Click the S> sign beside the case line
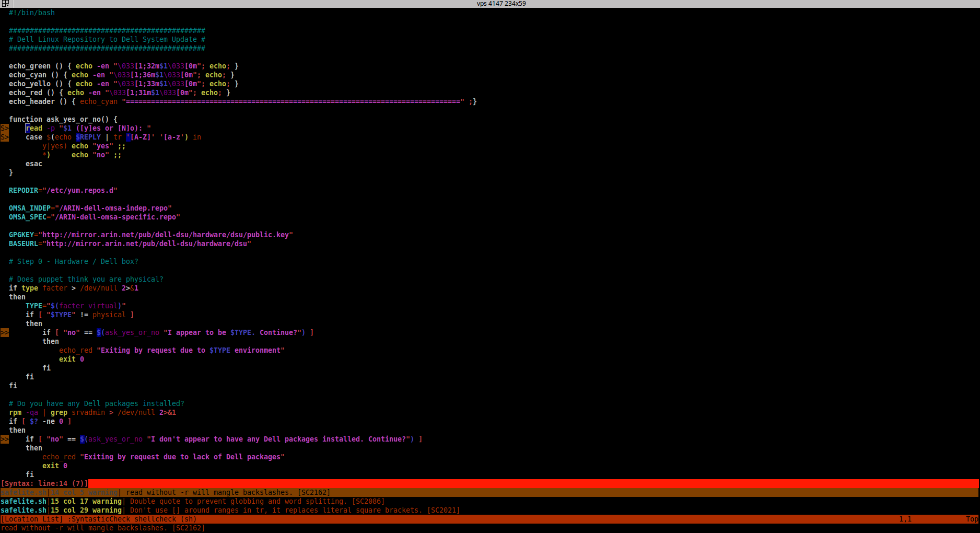This screenshot has height=533, width=980. click(x=5, y=137)
